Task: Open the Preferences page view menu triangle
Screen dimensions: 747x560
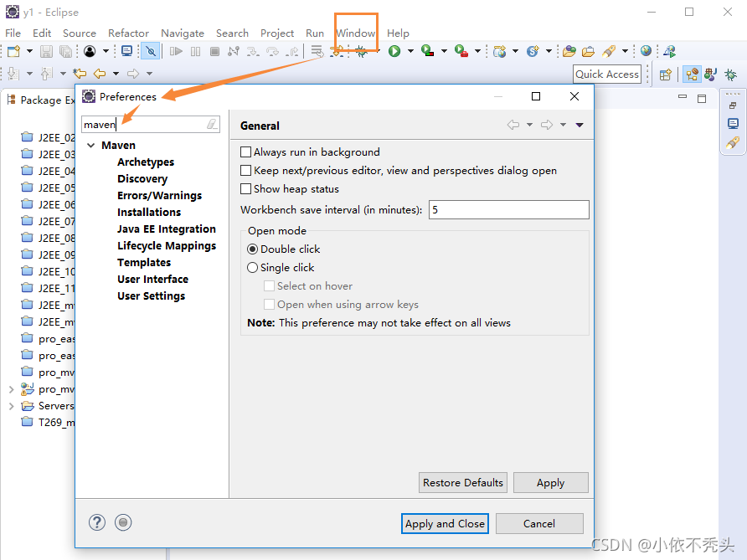Action: (580, 125)
